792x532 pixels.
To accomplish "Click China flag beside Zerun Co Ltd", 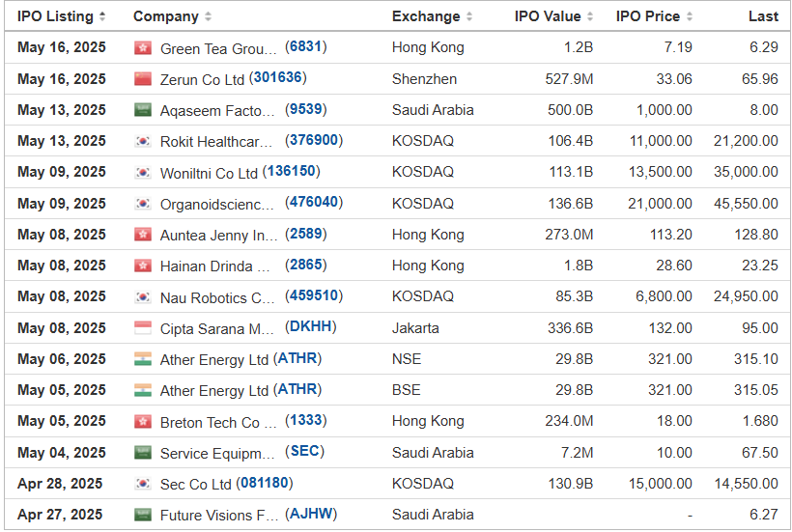I will [143, 79].
